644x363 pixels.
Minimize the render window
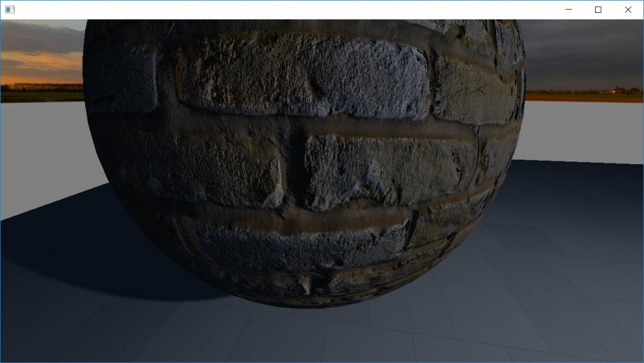(569, 10)
